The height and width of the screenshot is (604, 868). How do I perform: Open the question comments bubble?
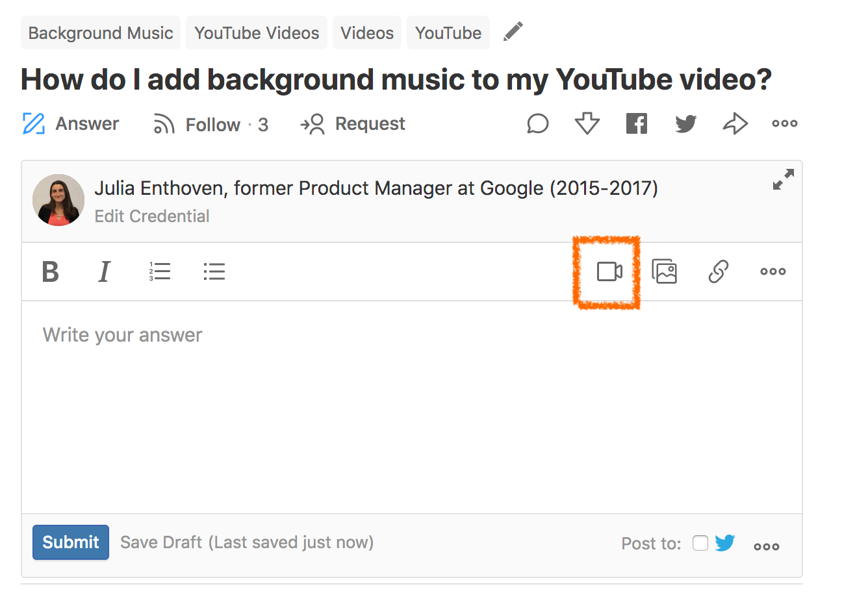tap(537, 123)
